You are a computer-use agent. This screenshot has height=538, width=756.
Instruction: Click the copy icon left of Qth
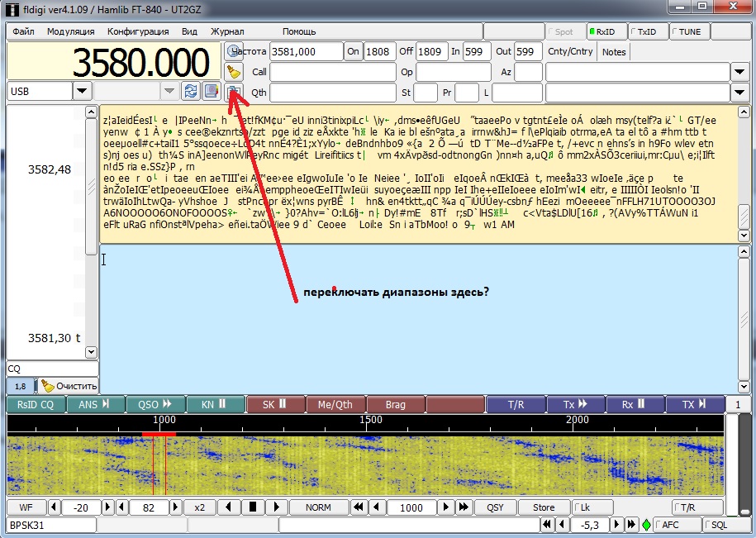(x=234, y=92)
